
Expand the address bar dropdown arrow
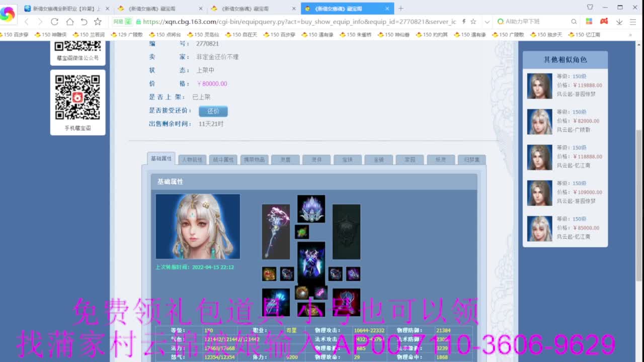(x=487, y=22)
